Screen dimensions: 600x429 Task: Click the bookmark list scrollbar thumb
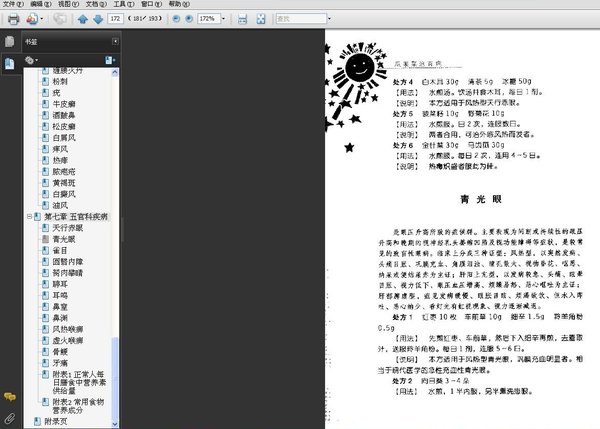coord(115,378)
